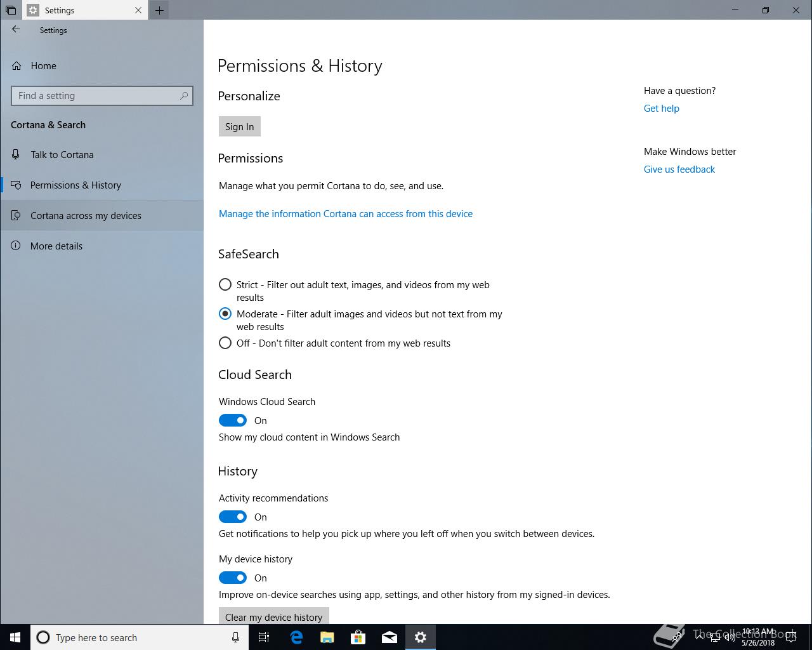
Task: Select Strict SafeSearch option
Action: pyautogui.click(x=225, y=284)
